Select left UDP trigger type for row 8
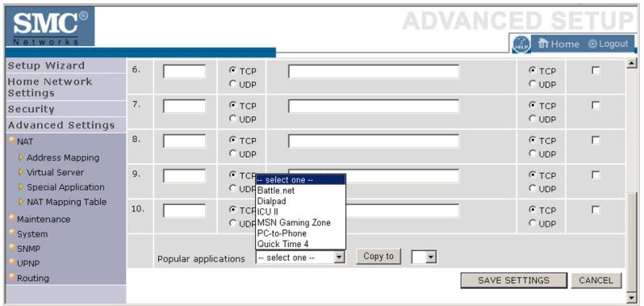Image resolution: width=644 pixels, height=306 pixels. [x=233, y=153]
